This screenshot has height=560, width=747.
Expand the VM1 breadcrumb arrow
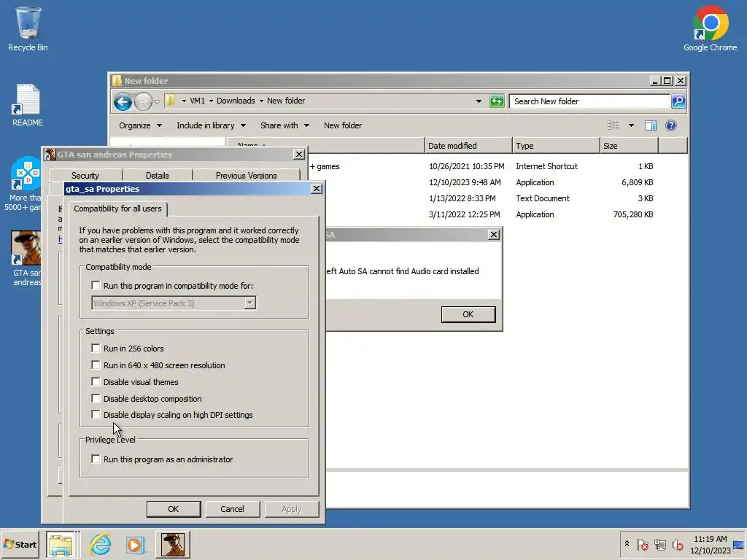(x=211, y=101)
